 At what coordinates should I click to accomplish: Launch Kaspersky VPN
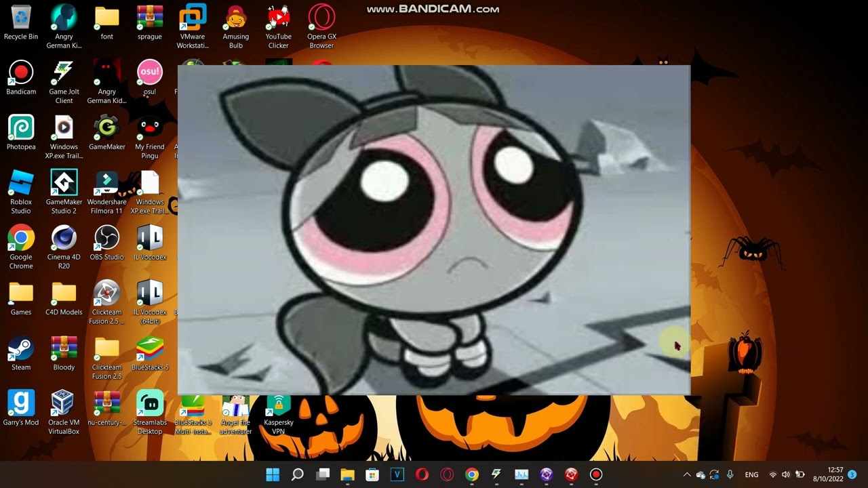[279, 415]
